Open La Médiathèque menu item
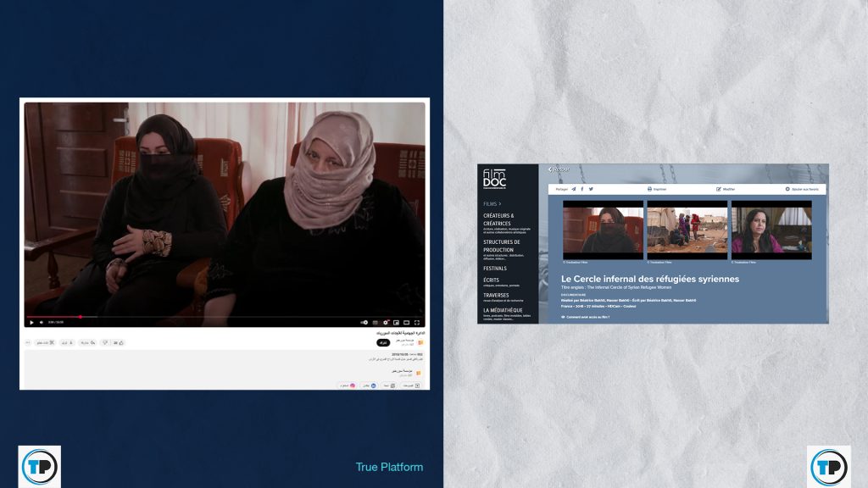The image size is (868, 488). click(503, 310)
